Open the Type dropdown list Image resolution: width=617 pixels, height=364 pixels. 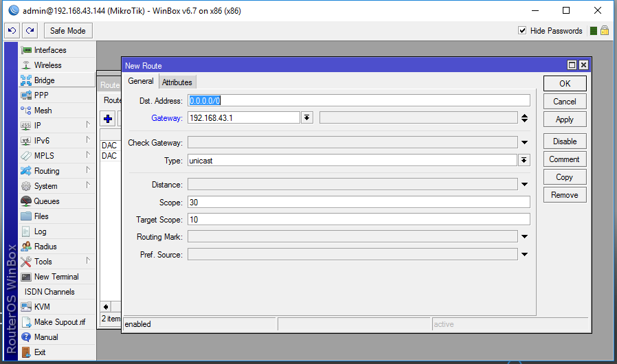point(524,160)
